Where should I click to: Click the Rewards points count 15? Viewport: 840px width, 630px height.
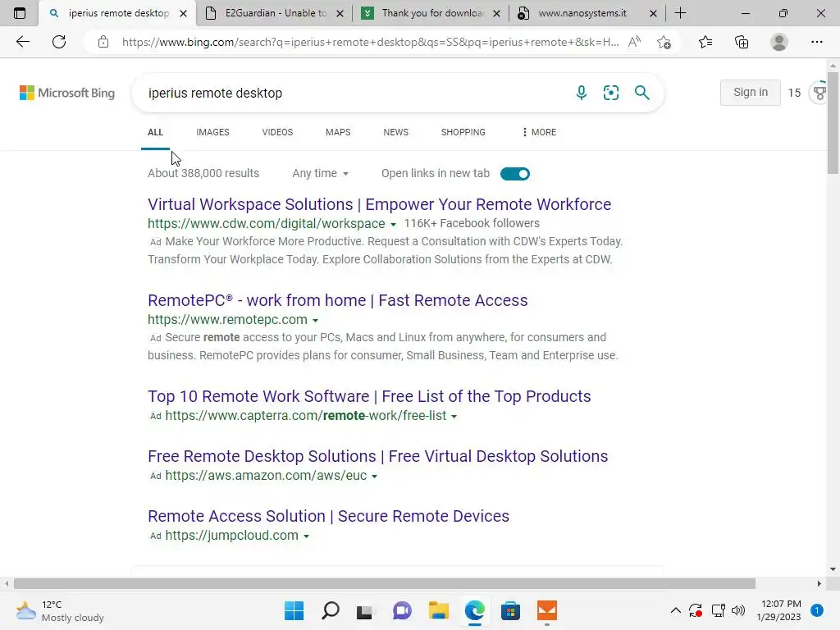[x=794, y=93]
